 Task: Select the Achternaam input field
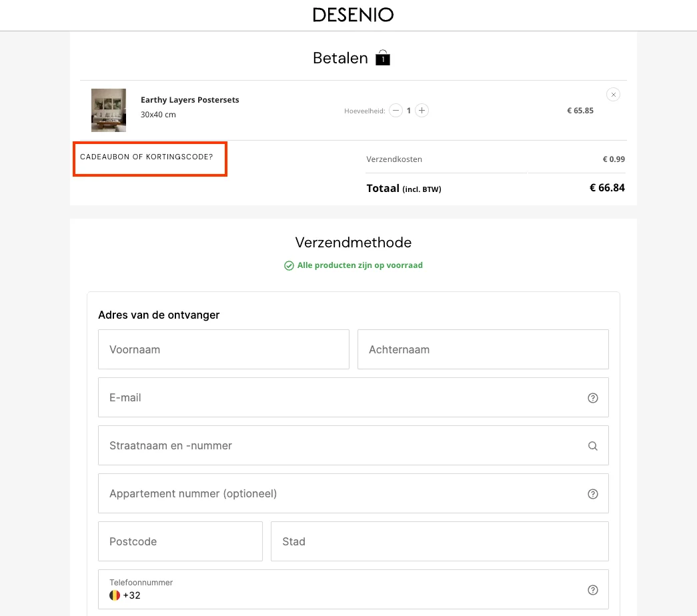tap(483, 349)
